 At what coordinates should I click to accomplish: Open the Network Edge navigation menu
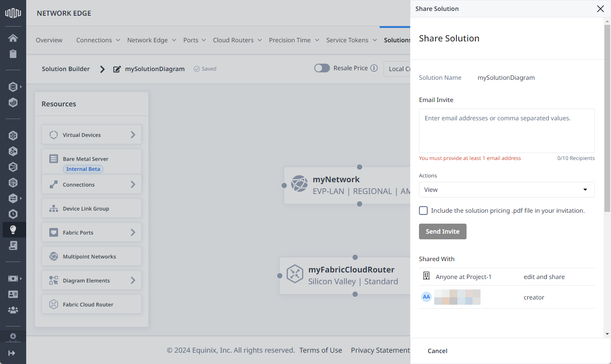(x=151, y=40)
